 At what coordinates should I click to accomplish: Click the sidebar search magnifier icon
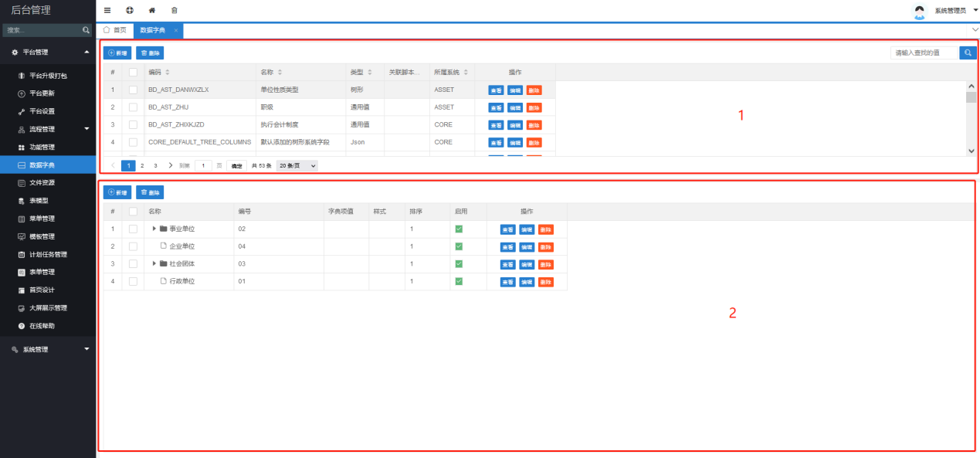pos(86,30)
